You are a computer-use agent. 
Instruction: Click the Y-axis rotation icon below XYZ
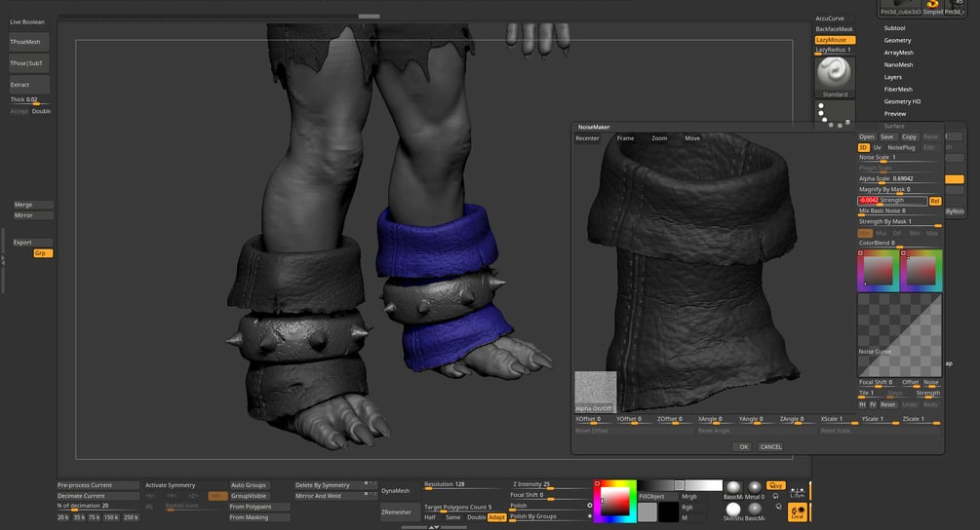776,496
